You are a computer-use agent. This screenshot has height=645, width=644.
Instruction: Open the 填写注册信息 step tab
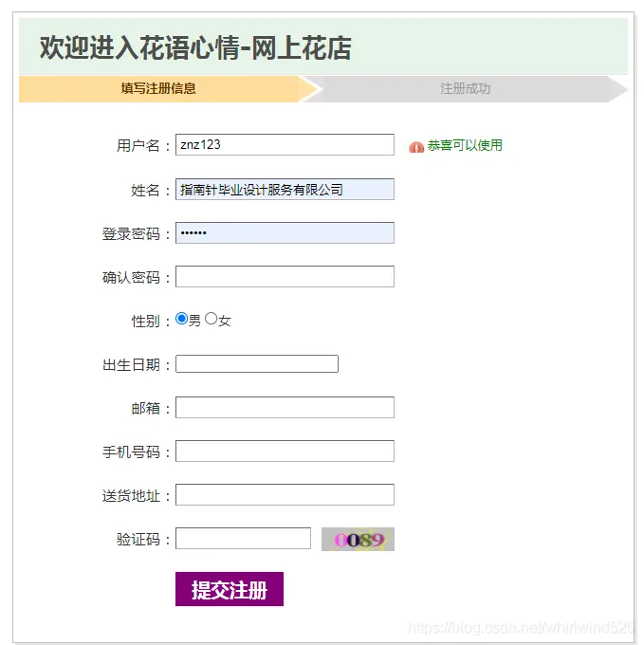(x=158, y=88)
